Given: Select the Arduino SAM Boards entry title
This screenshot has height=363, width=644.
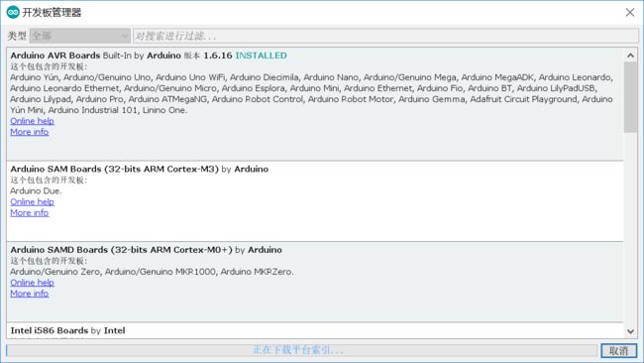Looking at the screenshot, I should (x=115, y=169).
